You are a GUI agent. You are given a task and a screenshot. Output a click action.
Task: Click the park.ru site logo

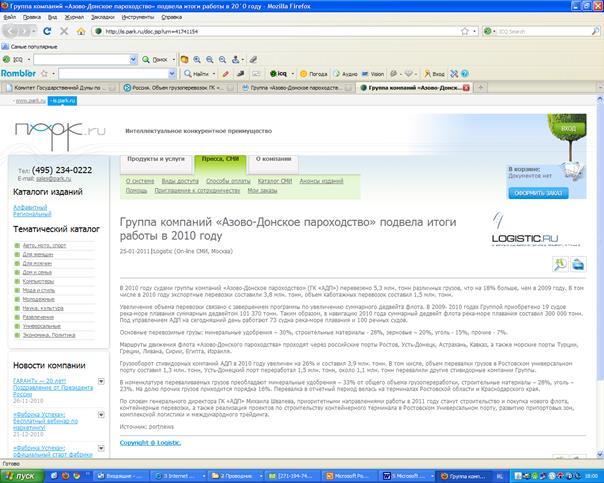tap(60, 135)
